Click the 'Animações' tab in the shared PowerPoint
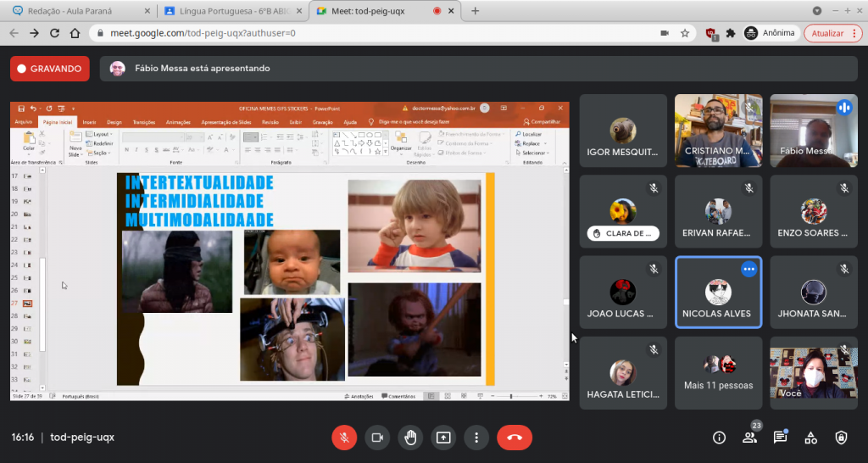This screenshot has height=463, width=868. 178,122
